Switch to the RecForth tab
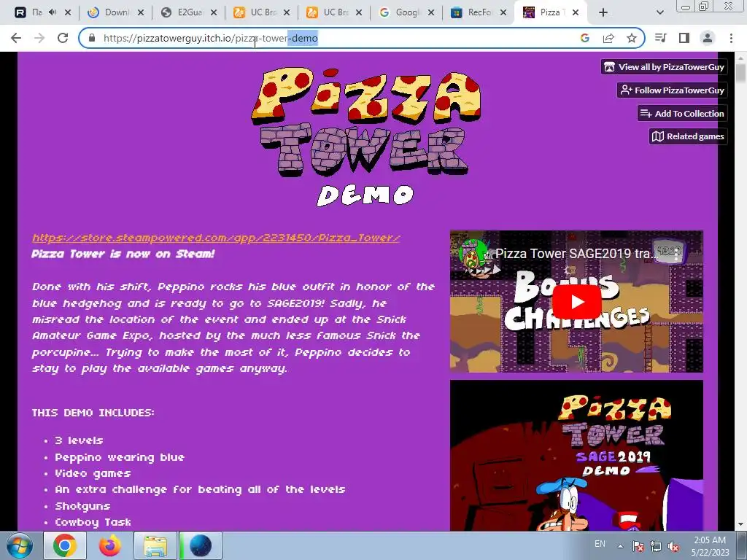The image size is (747, 560). (480, 12)
